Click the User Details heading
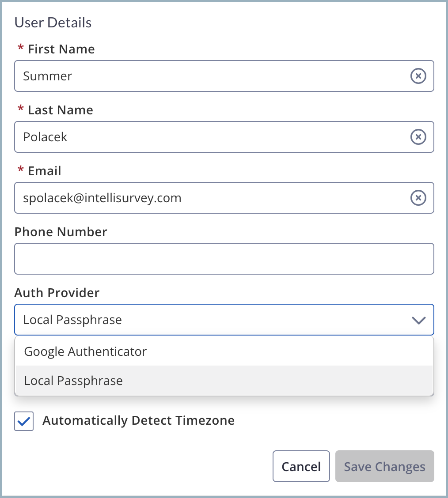 click(x=53, y=23)
